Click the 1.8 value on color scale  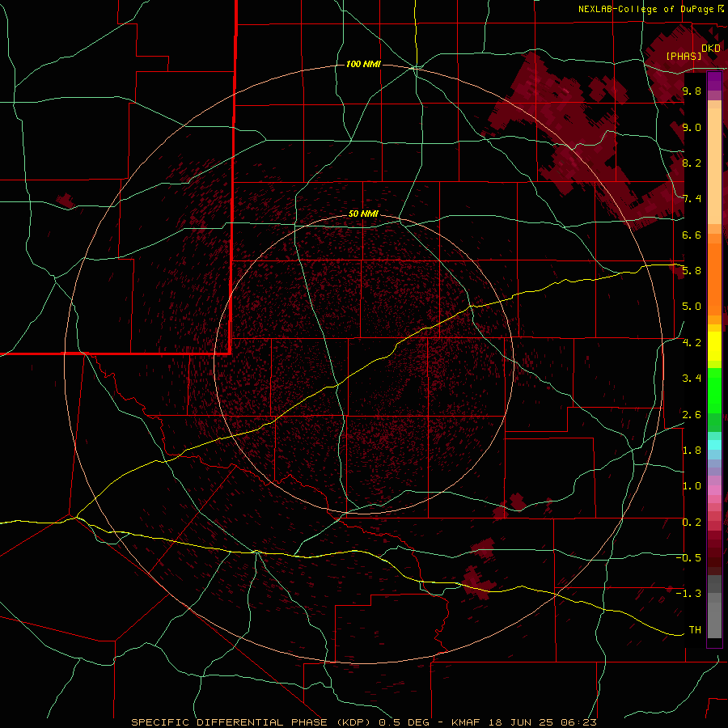pyautogui.click(x=692, y=451)
